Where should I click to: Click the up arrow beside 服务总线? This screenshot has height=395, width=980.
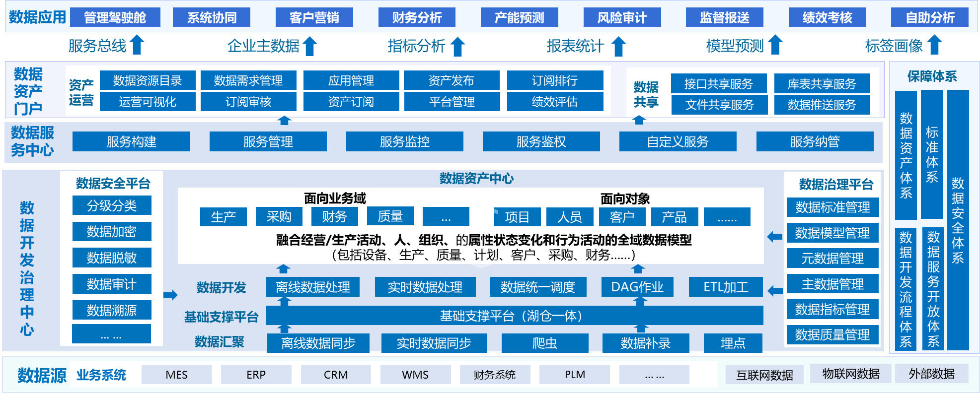[137, 45]
